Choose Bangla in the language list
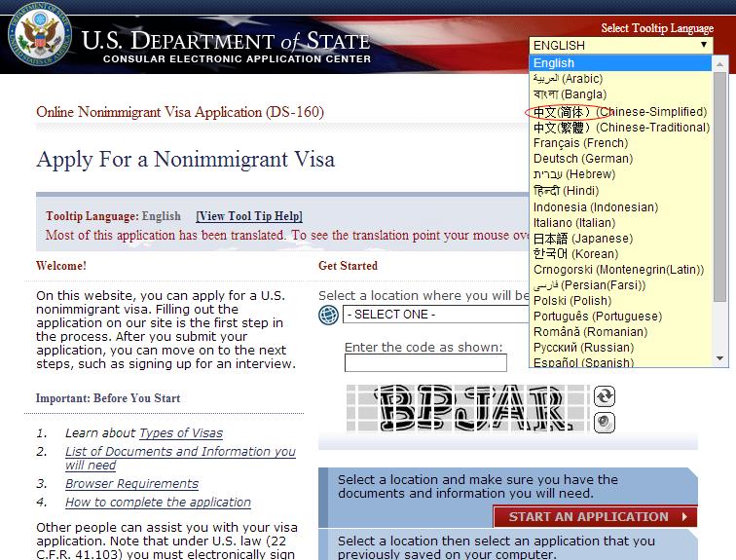 [x=620, y=94]
